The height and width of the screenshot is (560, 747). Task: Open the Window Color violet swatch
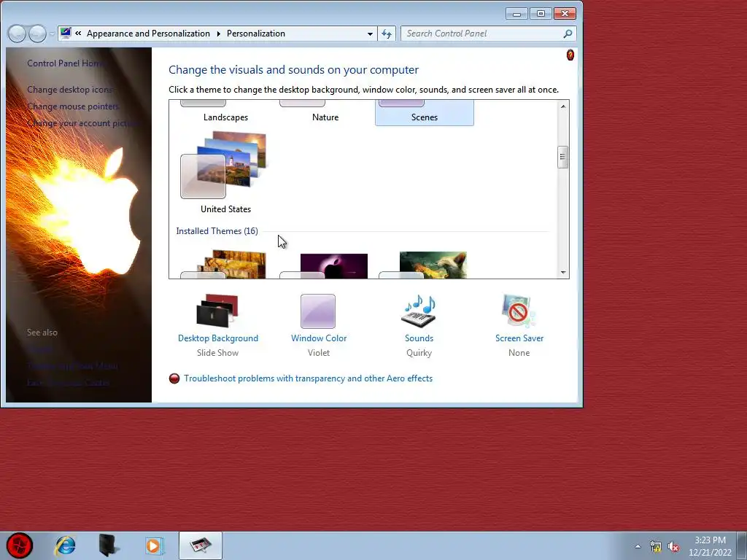pyautogui.click(x=318, y=311)
